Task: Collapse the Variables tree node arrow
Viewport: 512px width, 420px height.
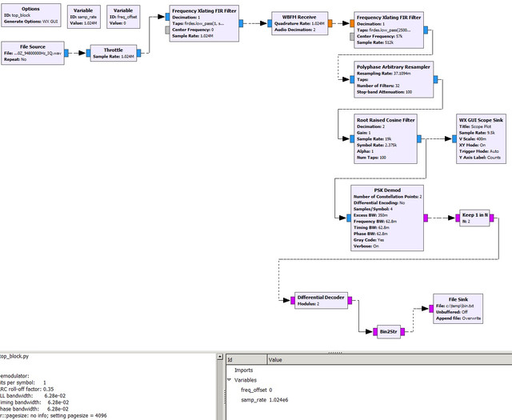Action: 229,380
